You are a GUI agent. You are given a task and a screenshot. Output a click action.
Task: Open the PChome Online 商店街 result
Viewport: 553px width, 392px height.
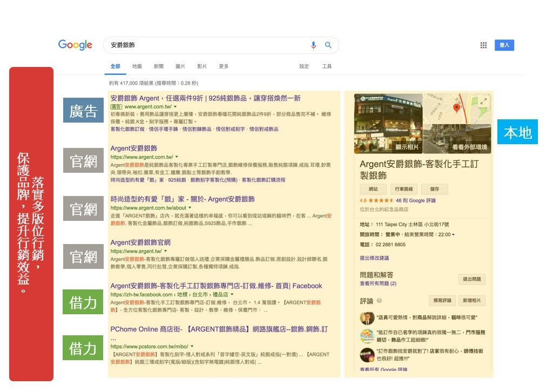pyautogui.click(x=219, y=329)
